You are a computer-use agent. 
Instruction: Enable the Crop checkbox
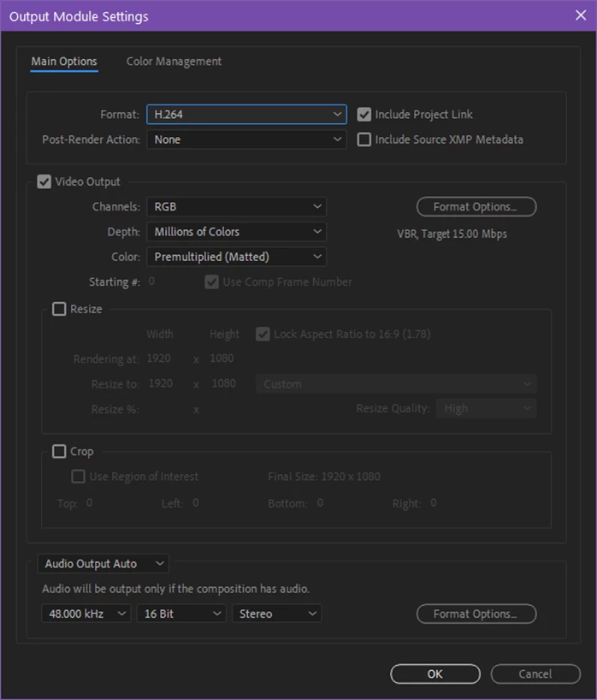[x=59, y=451]
